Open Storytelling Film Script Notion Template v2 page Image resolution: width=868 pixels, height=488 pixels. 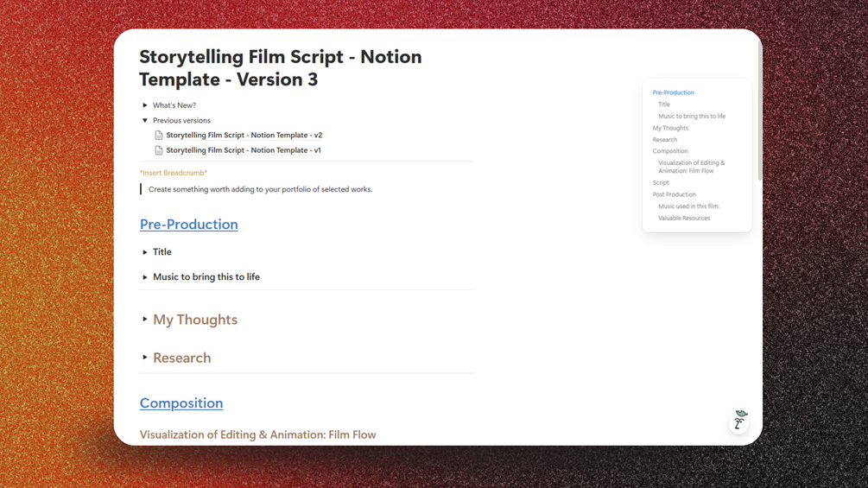point(244,135)
